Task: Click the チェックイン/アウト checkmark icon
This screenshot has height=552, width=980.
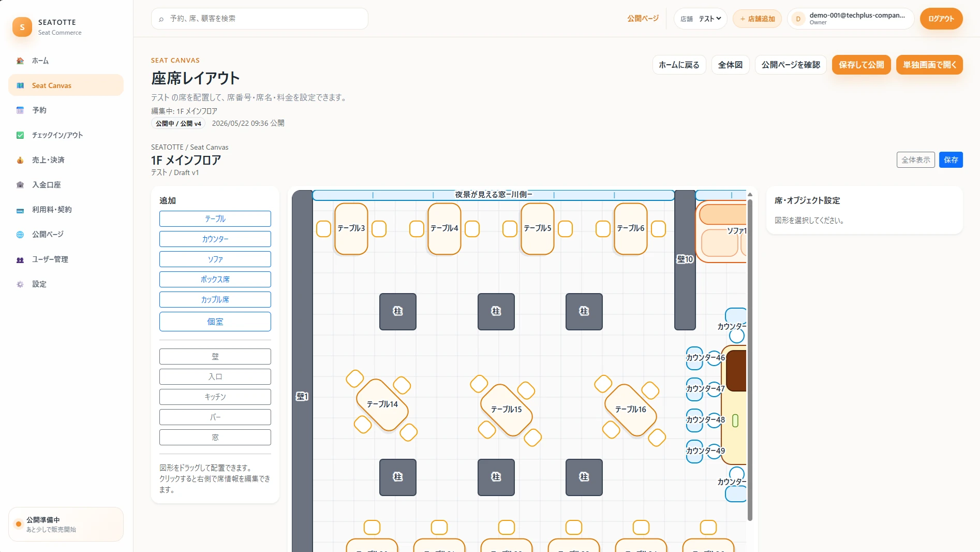Action: tap(20, 135)
